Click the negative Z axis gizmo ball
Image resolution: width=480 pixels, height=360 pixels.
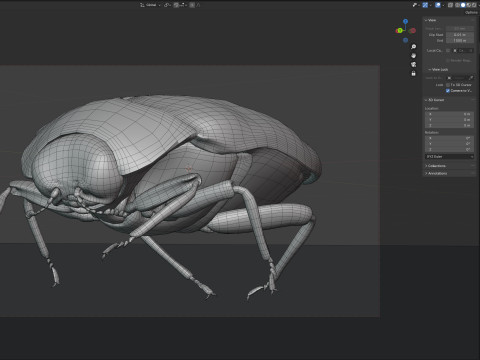pos(405,40)
